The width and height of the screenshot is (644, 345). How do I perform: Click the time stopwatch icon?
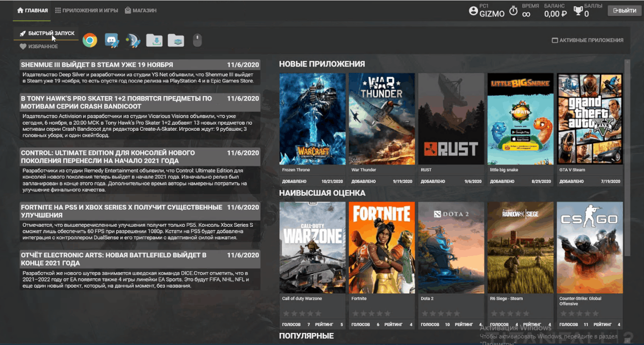[513, 11]
